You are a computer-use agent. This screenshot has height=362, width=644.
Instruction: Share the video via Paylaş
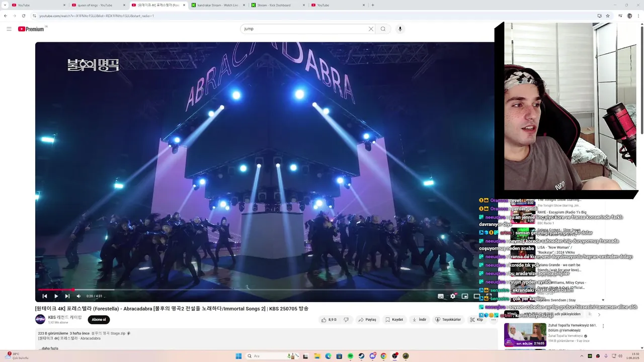click(367, 320)
